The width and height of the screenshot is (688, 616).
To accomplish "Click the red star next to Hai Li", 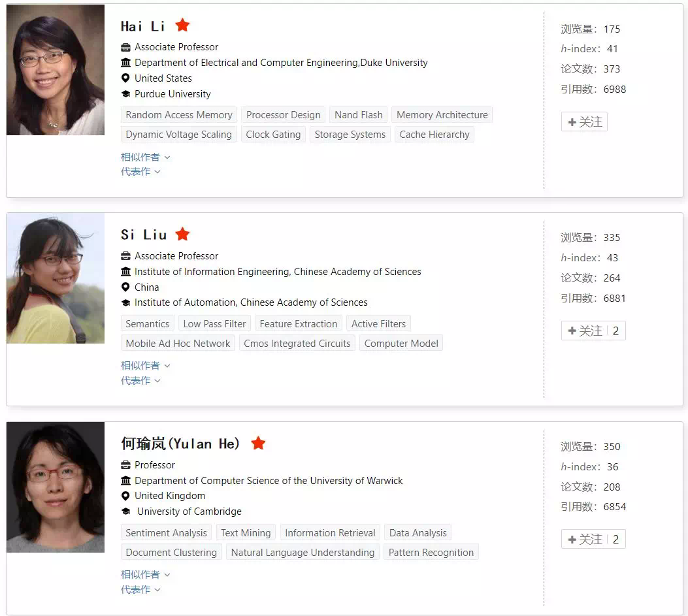I will 182,25.
